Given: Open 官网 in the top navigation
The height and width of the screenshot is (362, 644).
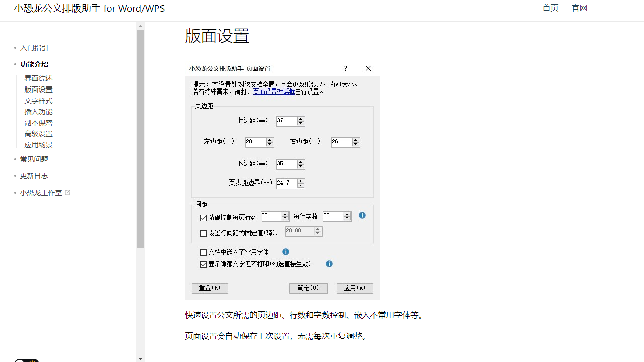Looking at the screenshot, I should pyautogui.click(x=579, y=8).
